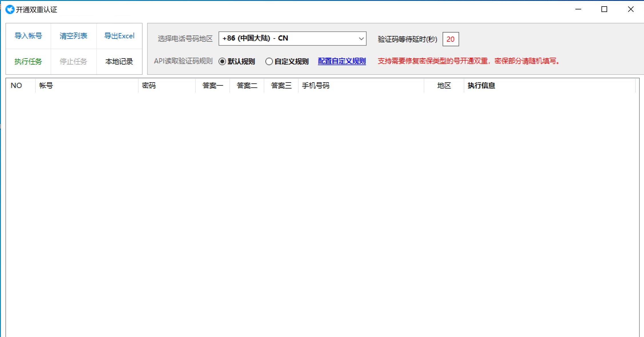Click the 帐号 column header
This screenshot has width=644, height=337.
[87, 85]
